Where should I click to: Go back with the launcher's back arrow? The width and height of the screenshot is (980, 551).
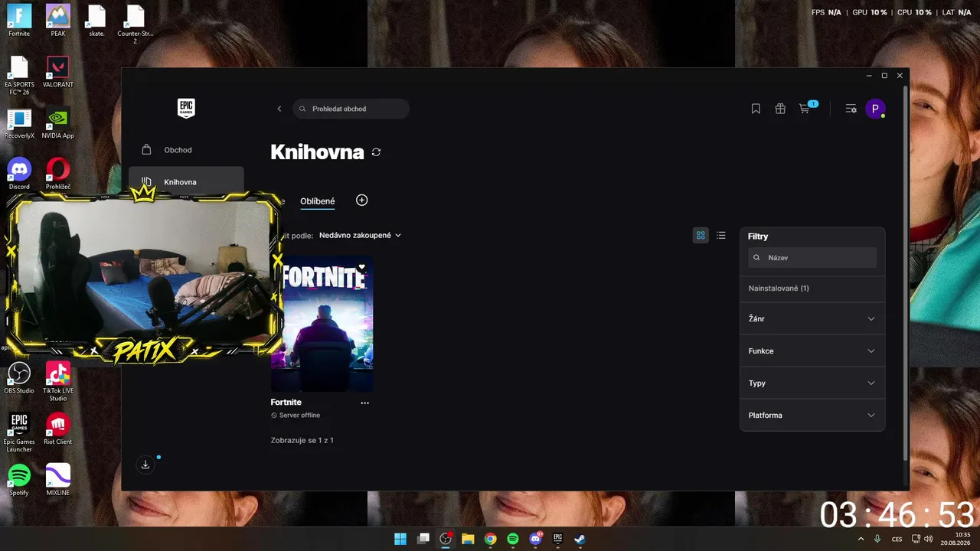coord(279,109)
